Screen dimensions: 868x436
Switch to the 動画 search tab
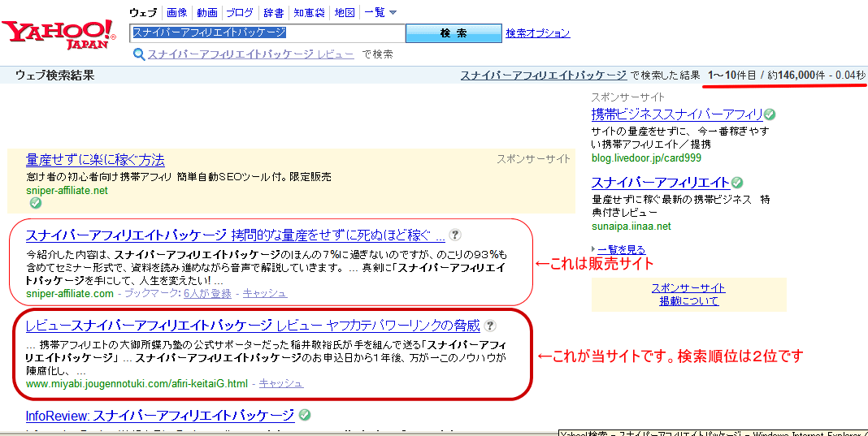[207, 13]
